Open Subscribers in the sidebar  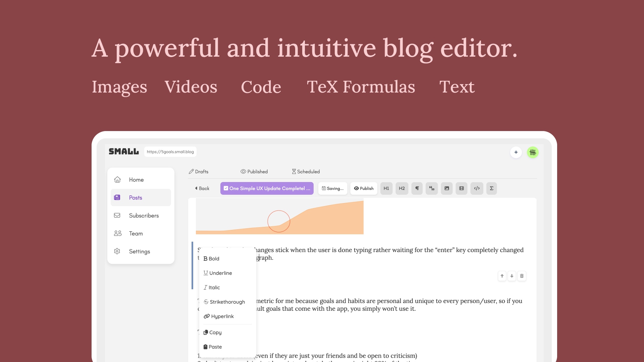click(x=141, y=216)
